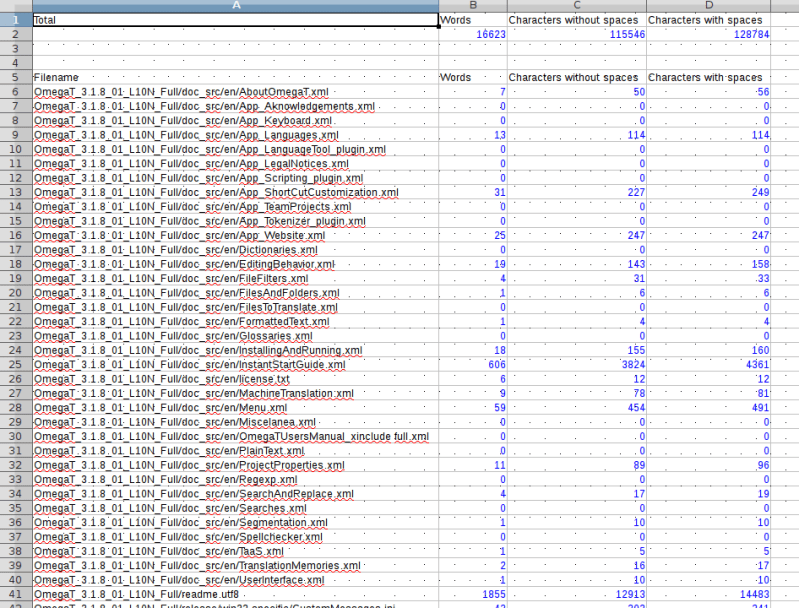Select Words header cell in row 5

tap(473, 77)
